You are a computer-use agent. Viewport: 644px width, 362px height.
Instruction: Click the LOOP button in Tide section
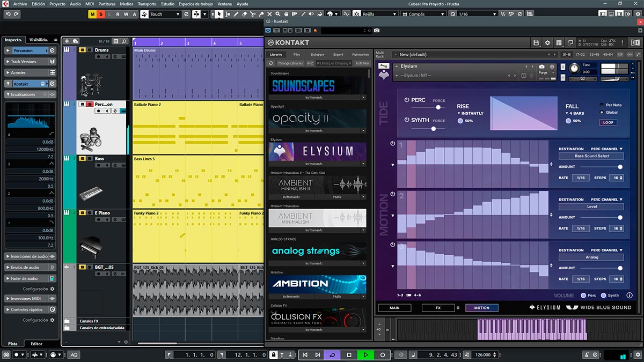[608, 122]
